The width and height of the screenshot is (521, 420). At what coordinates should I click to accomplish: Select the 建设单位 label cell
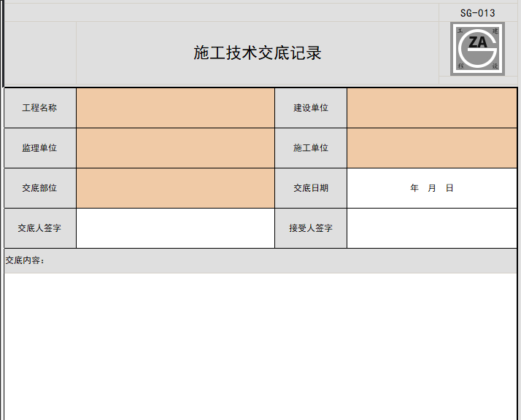pyautogui.click(x=311, y=108)
